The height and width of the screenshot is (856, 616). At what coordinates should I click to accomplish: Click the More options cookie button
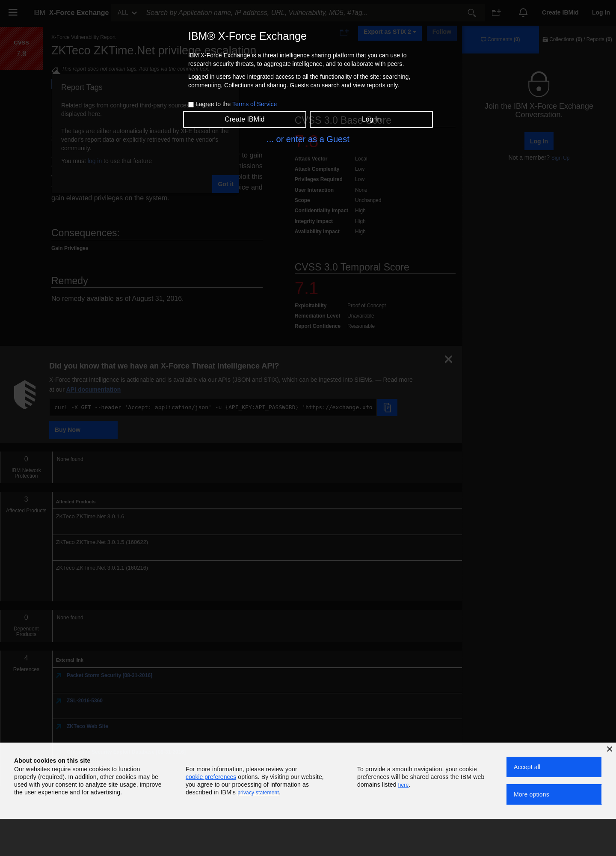554,794
